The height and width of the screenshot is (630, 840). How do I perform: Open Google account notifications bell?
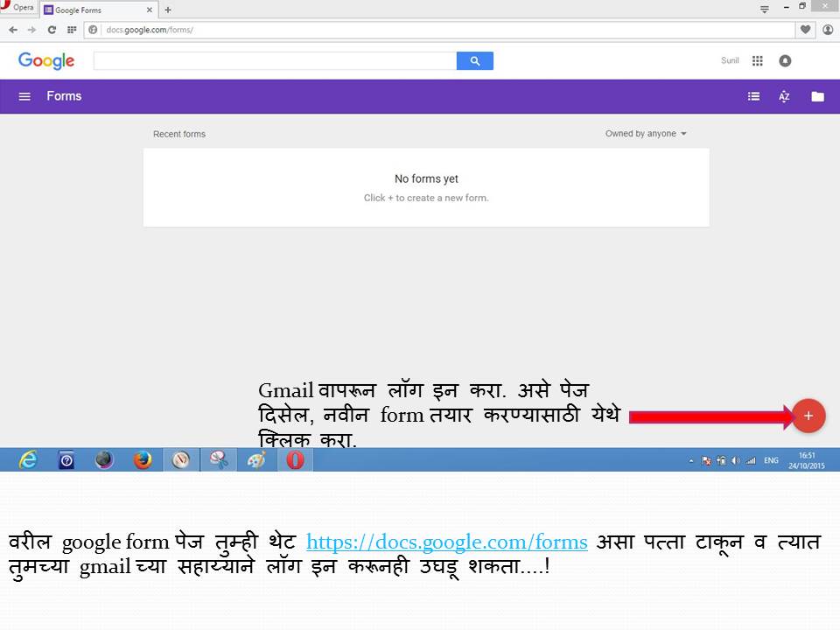tap(785, 61)
